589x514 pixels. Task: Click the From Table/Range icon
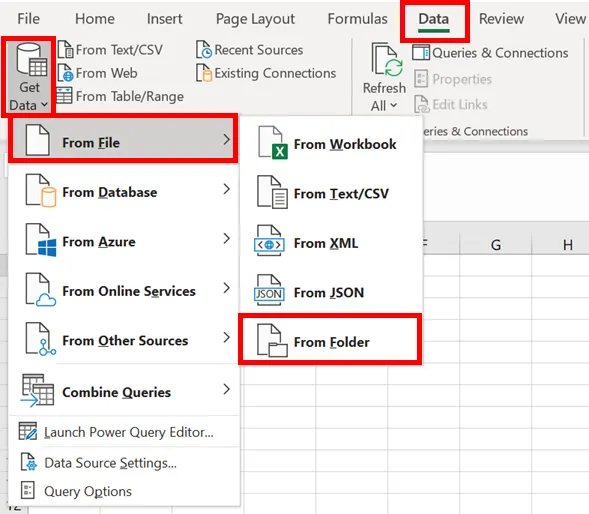point(64,96)
